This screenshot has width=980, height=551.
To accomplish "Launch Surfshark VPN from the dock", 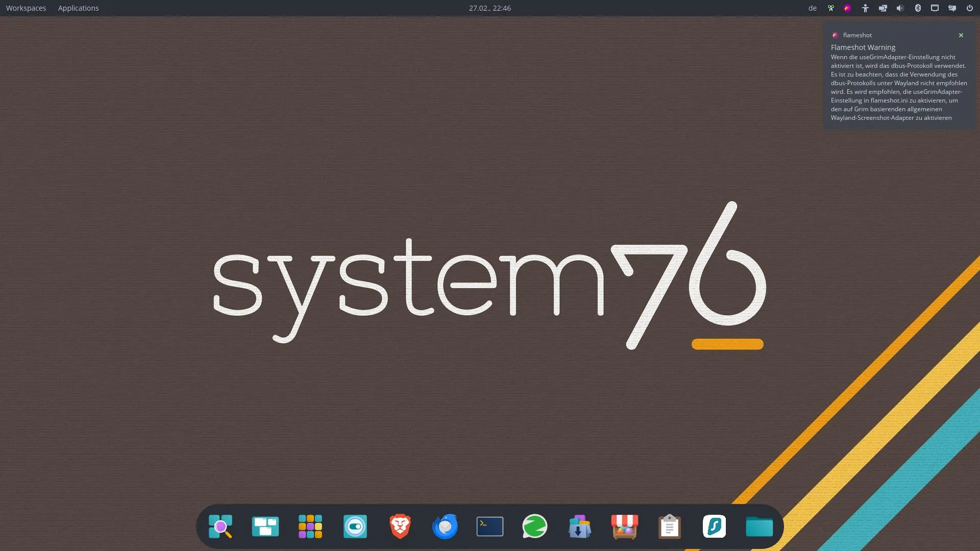I will 715,527.
